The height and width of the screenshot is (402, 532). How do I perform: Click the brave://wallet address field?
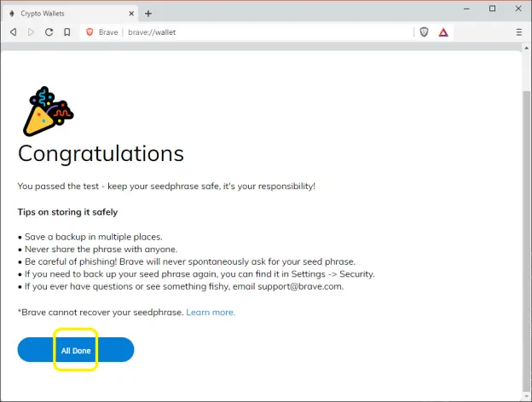pos(268,32)
